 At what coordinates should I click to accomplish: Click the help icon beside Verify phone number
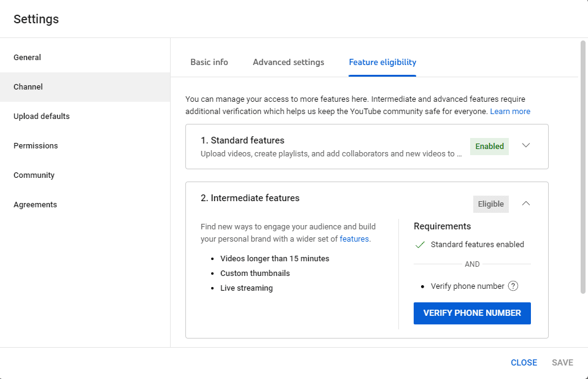[x=513, y=286]
